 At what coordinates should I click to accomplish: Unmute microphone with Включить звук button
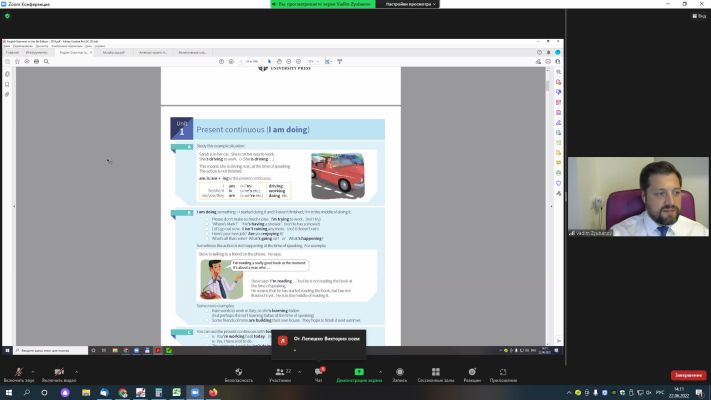click(19, 375)
